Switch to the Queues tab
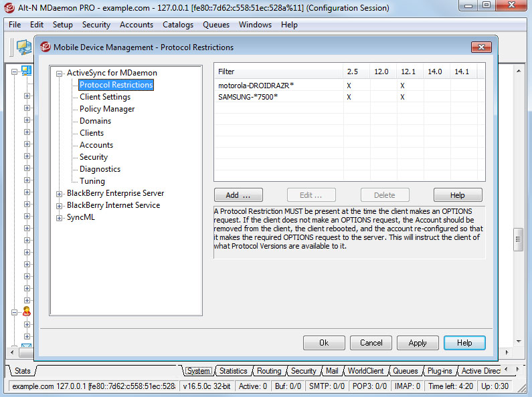 click(405, 371)
